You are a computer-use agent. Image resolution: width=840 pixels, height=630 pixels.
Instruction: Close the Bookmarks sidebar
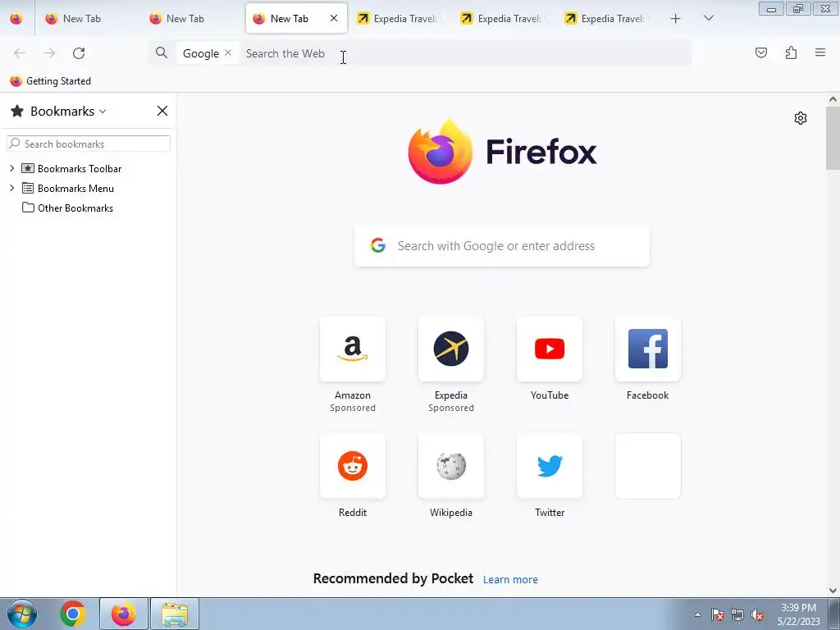point(162,111)
